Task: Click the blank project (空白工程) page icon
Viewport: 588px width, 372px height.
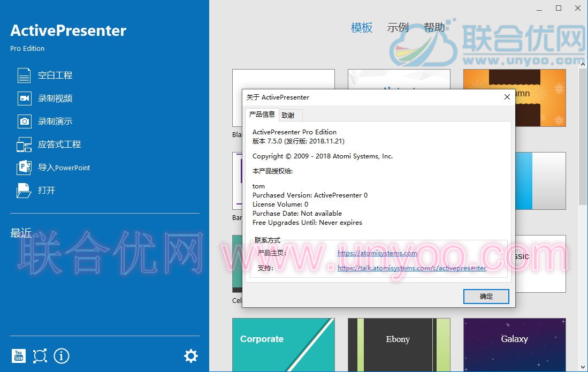Action: click(x=25, y=75)
